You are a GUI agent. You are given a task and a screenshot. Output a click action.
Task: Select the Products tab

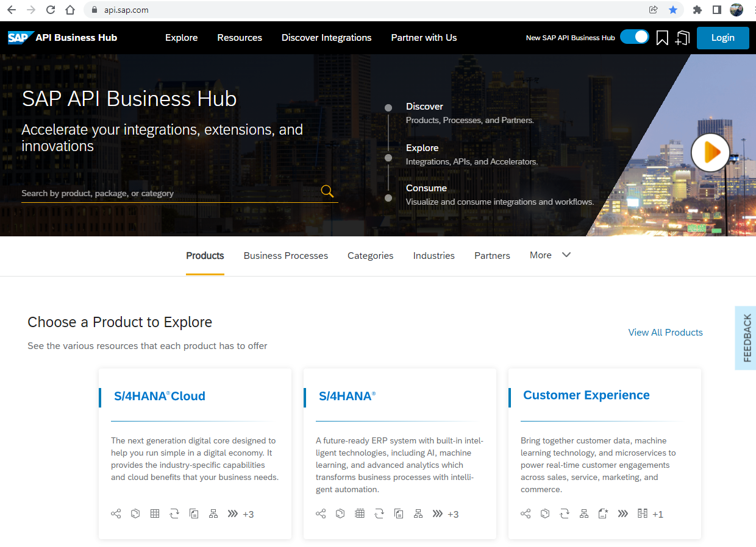click(x=205, y=256)
